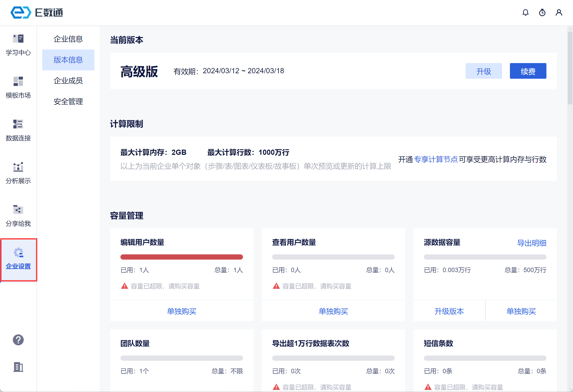Screen dimensions: 573x392
Task: Open the help question mark icon
Action: click(x=18, y=340)
